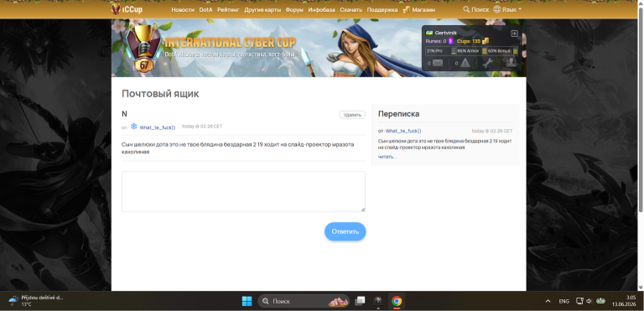The height and width of the screenshot is (311, 644).
Task: Click inside the reply text area
Action: [243, 191]
